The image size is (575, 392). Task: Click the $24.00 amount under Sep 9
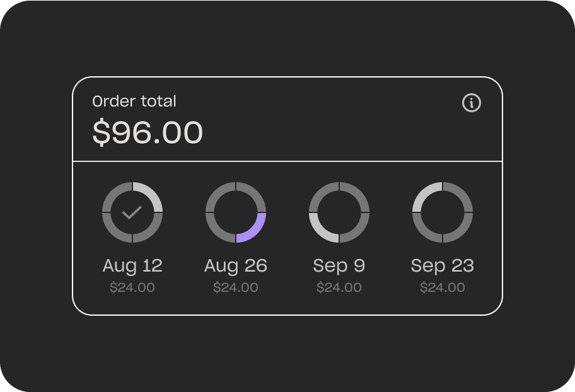[x=339, y=287]
